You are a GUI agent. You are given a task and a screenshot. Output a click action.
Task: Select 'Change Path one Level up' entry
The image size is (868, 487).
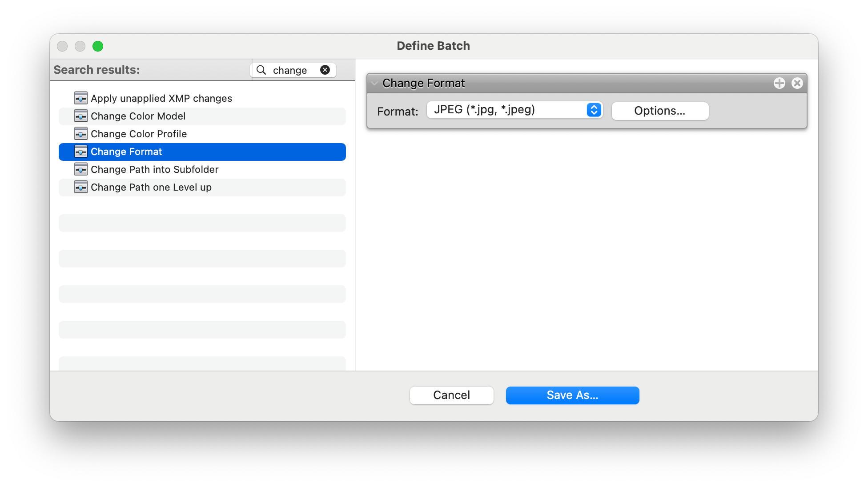point(202,187)
